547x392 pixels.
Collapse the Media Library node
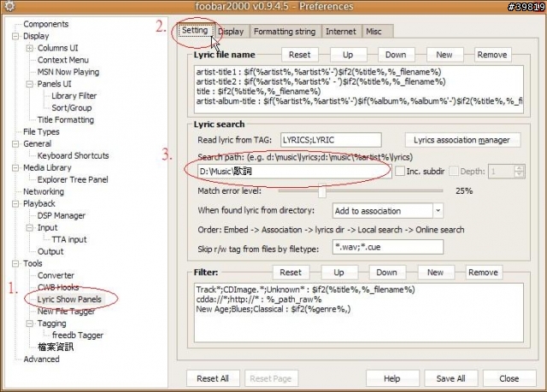pos(15,168)
